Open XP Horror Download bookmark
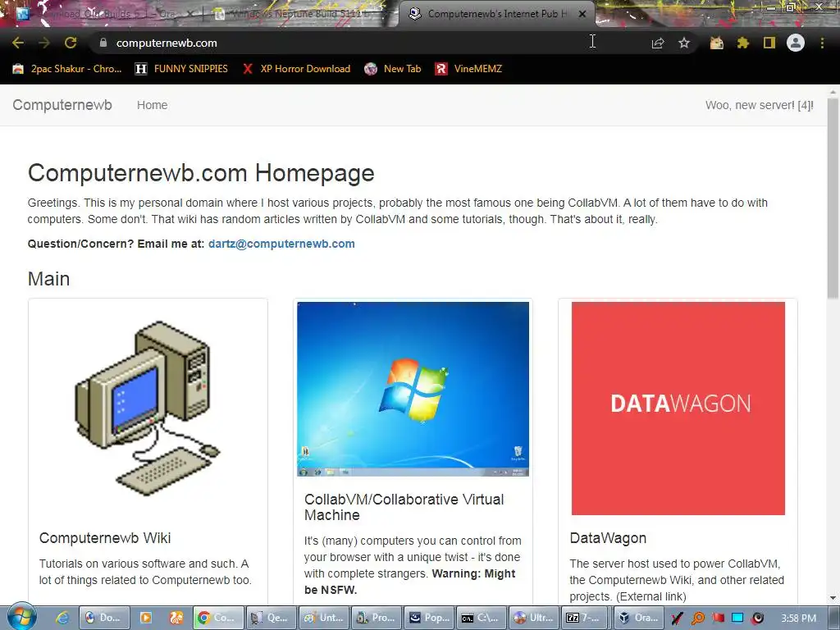 click(x=296, y=69)
